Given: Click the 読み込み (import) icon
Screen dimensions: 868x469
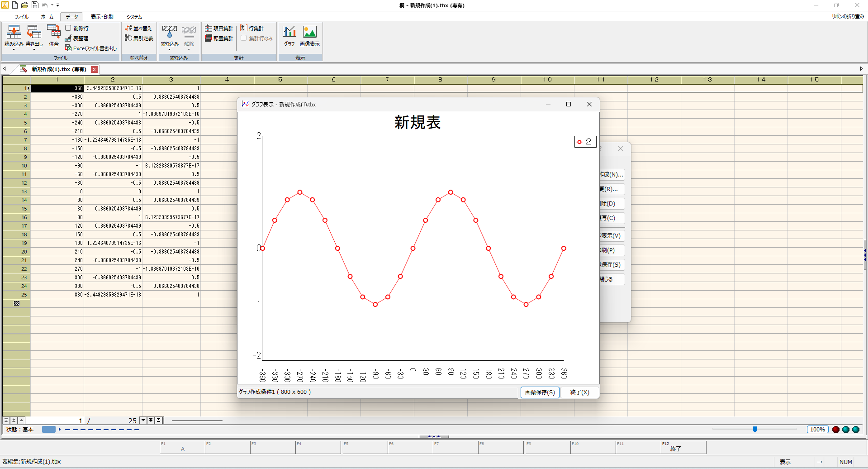Looking at the screenshot, I should coord(14,33).
